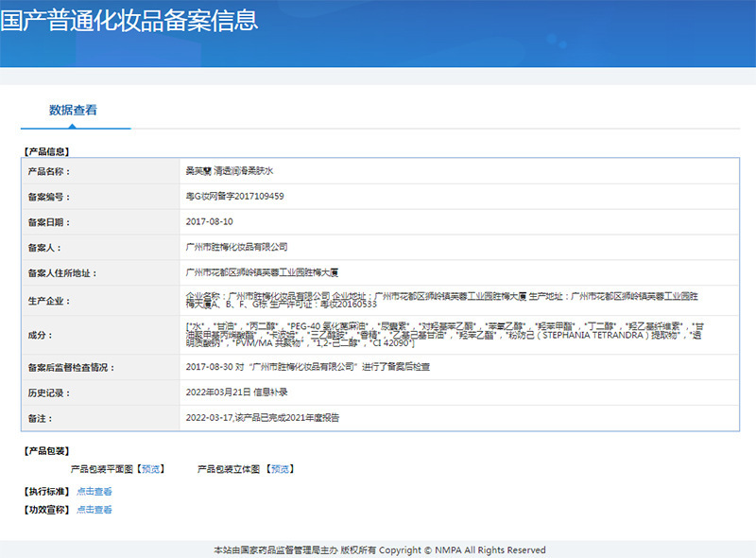
Task: Click the 备案编号 value 粤G妆网备字2017109459
Action: coord(234,197)
